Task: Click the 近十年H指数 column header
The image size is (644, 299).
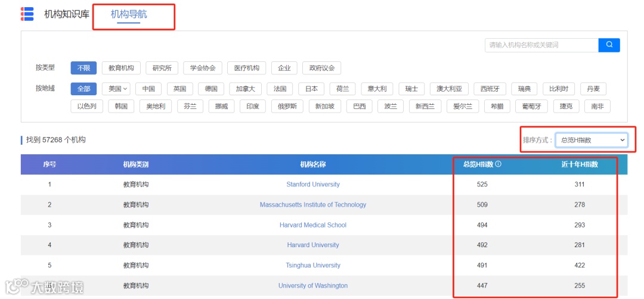Action: 580,164
